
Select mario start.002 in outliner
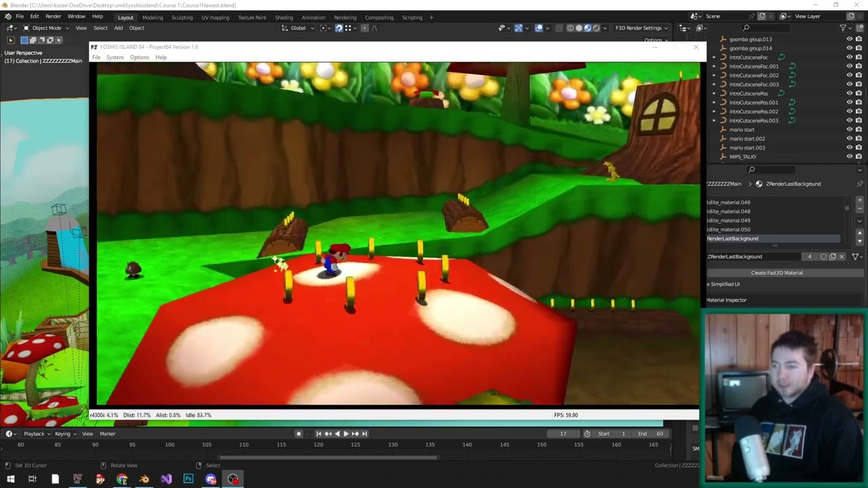[747, 138]
